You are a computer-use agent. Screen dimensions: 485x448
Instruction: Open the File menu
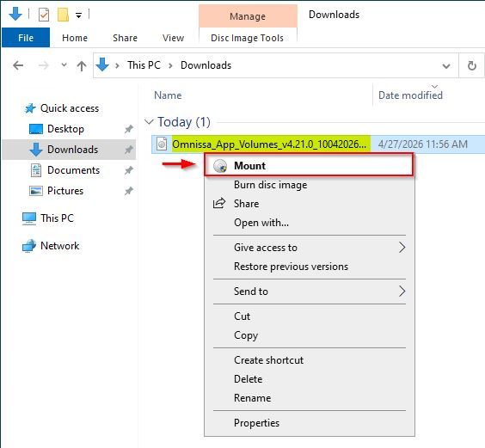(x=26, y=38)
